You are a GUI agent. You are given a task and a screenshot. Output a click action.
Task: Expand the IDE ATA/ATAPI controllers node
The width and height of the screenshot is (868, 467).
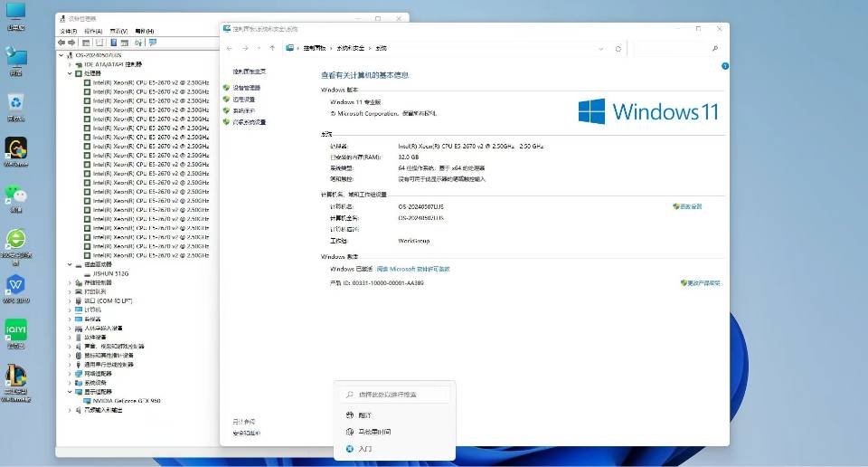[71, 64]
